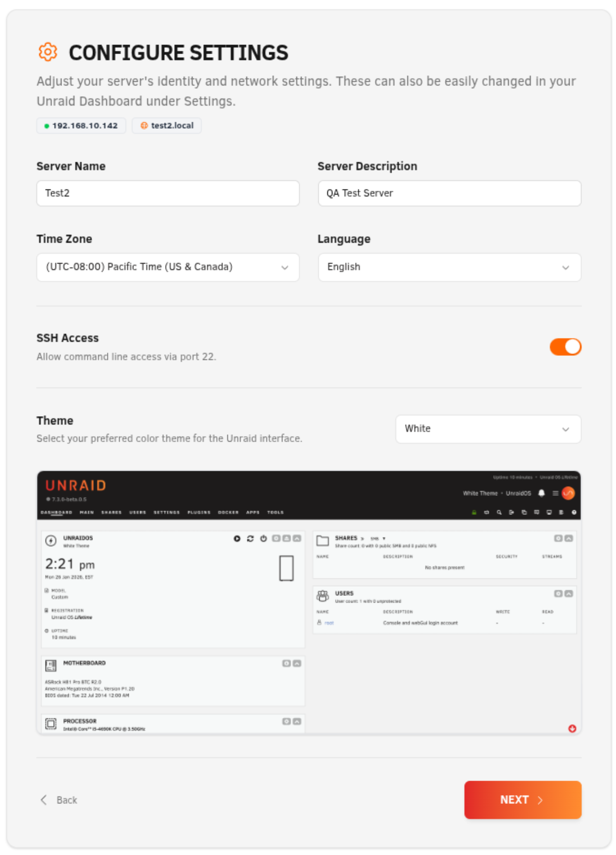
Task: Click the green lock icon in the preview
Action: tap(474, 512)
